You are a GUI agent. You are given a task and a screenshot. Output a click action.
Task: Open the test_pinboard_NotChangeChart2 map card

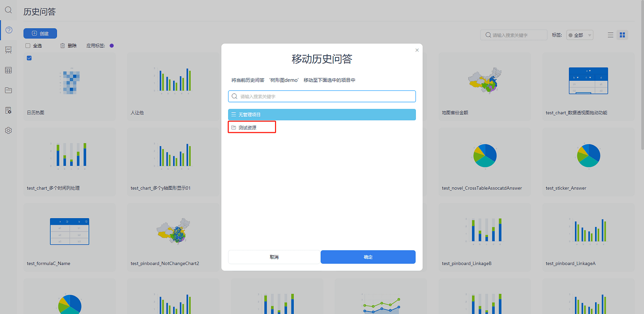173,237
